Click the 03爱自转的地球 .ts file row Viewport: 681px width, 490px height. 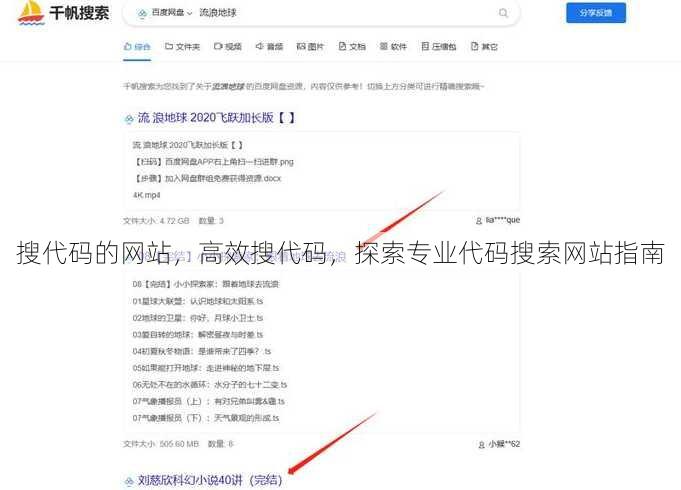pos(198,334)
